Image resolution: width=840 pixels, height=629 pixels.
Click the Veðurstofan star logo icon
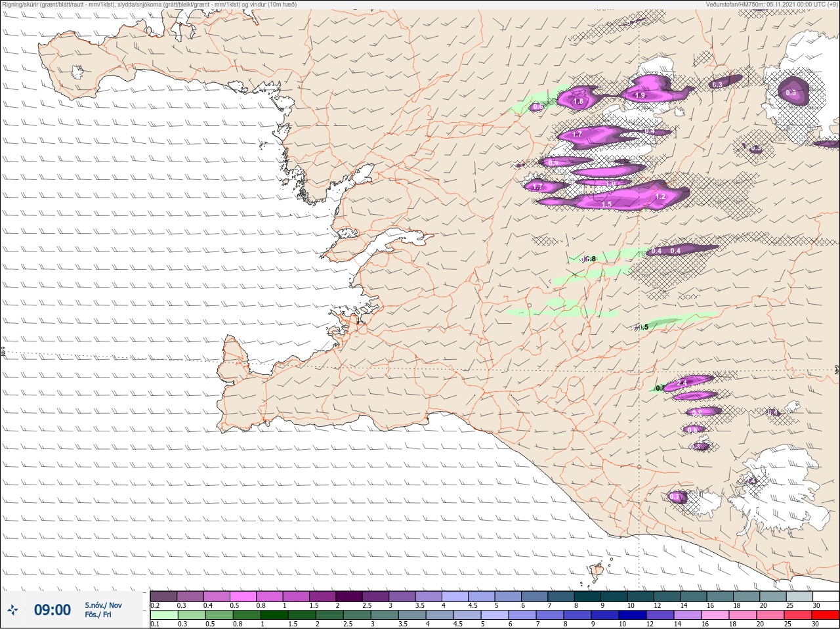point(12,610)
